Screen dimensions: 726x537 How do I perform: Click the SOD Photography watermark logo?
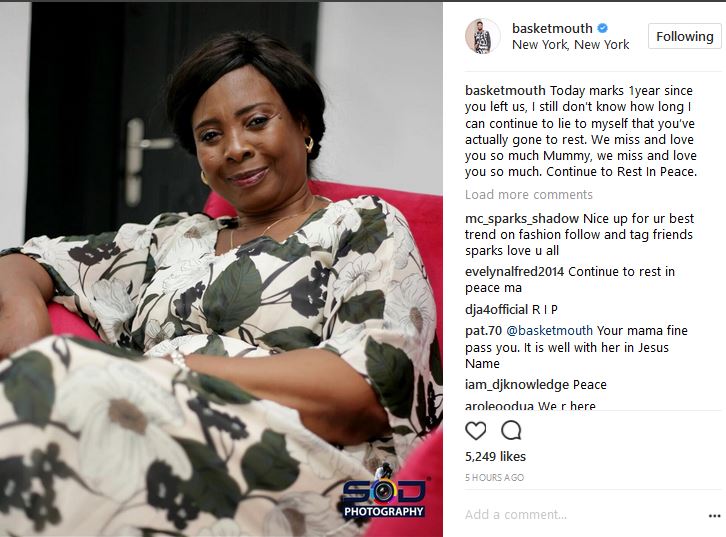(x=384, y=493)
